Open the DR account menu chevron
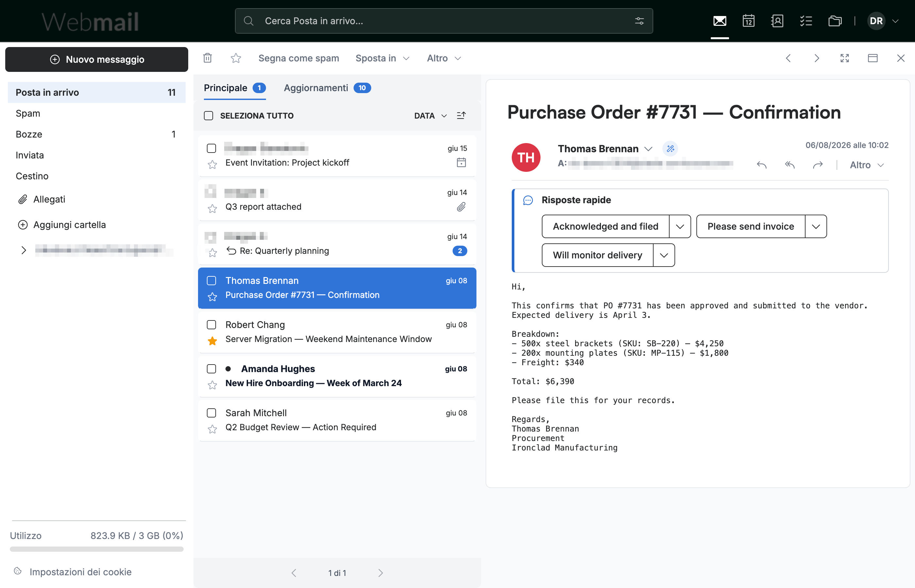This screenshot has height=588, width=915. pos(895,21)
